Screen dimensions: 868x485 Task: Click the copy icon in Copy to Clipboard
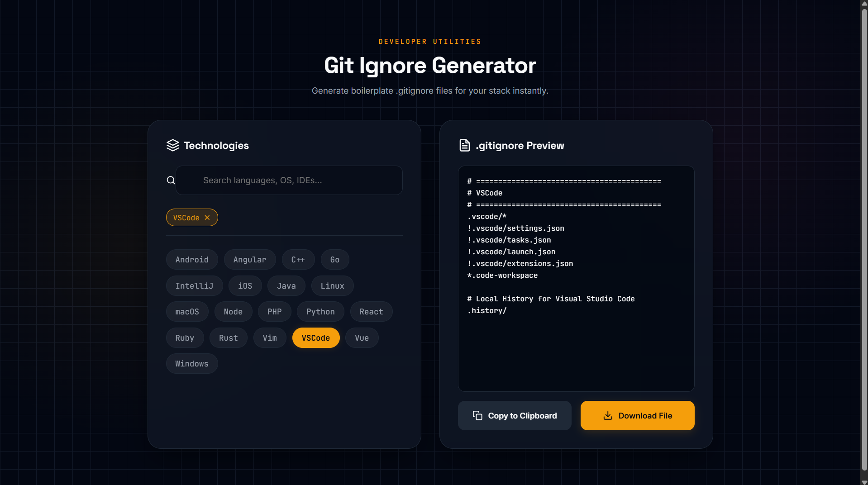pyautogui.click(x=477, y=415)
